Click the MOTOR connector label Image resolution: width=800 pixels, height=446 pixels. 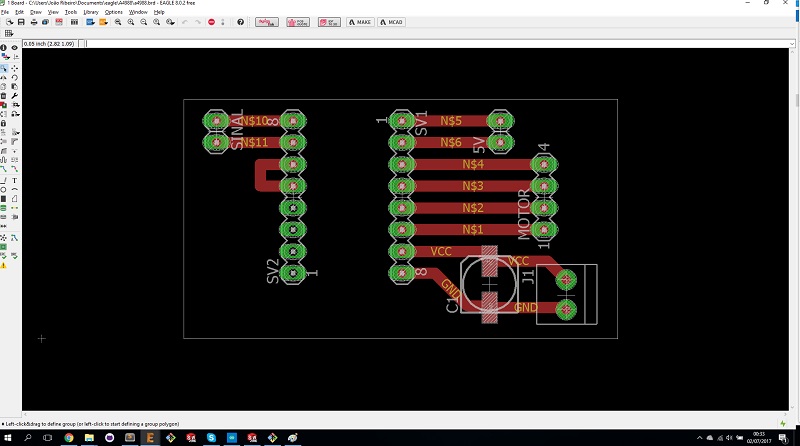[524, 214]
